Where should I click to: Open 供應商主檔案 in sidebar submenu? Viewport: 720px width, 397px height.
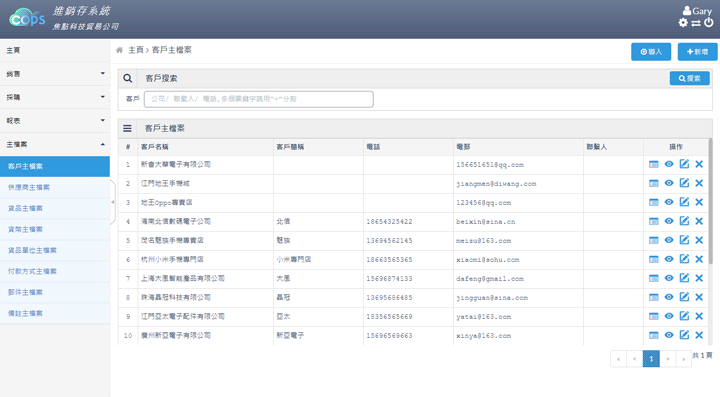click(55, 187)
